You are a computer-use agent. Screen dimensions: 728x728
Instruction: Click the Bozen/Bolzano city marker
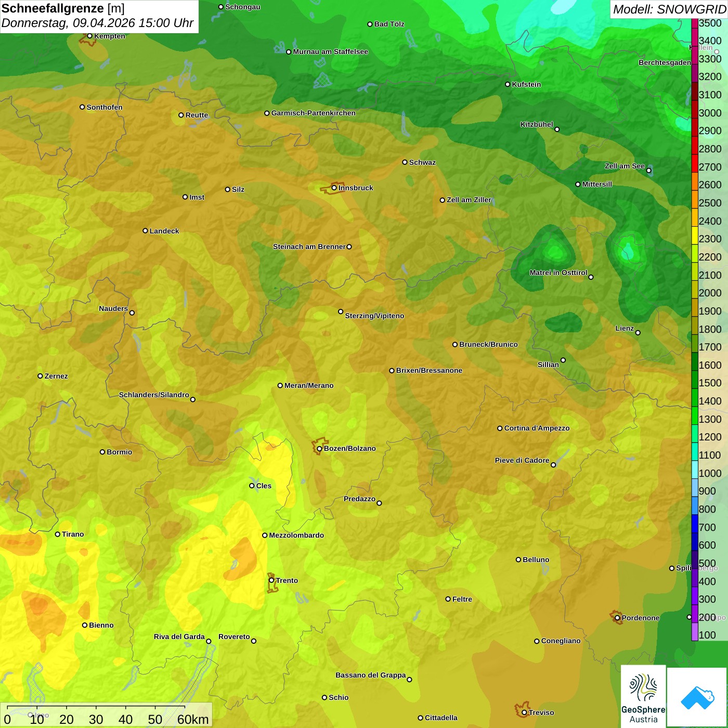[319, 448]
